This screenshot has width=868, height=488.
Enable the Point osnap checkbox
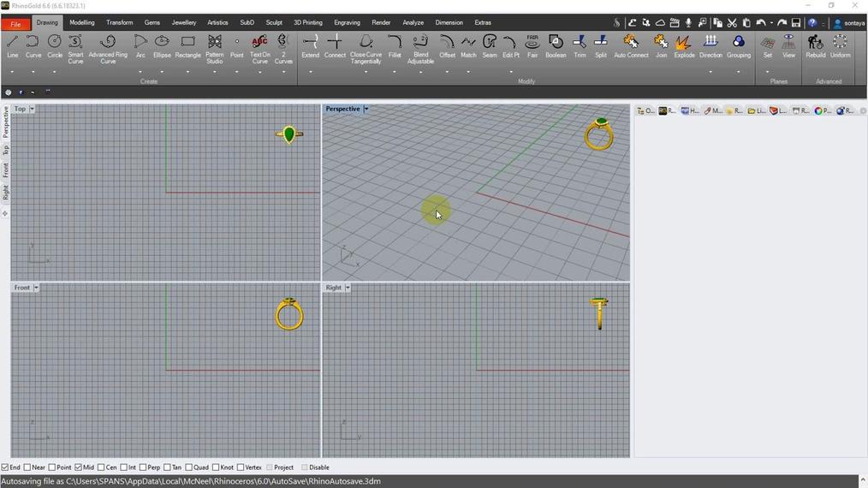pos(52,467)
